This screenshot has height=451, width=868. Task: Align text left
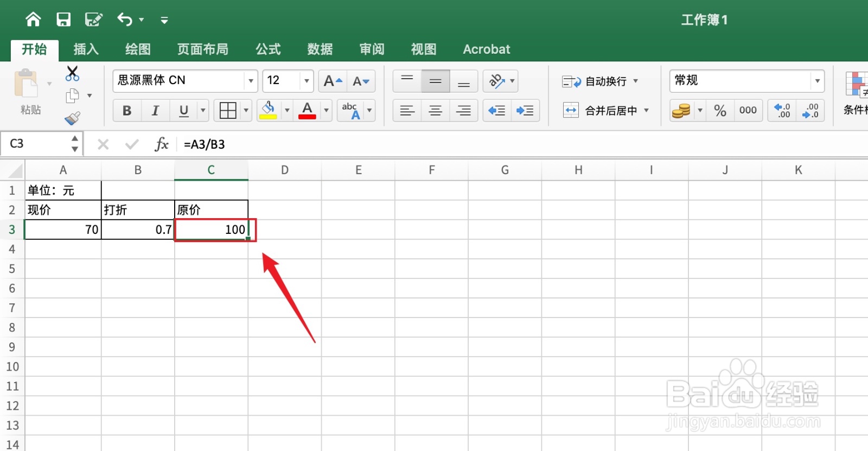(x=407, y=111)
